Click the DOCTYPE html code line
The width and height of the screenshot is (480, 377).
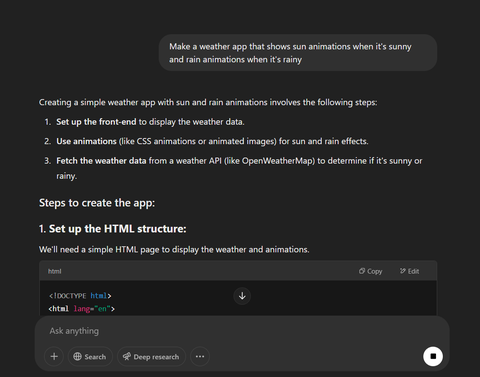point(80,296)
